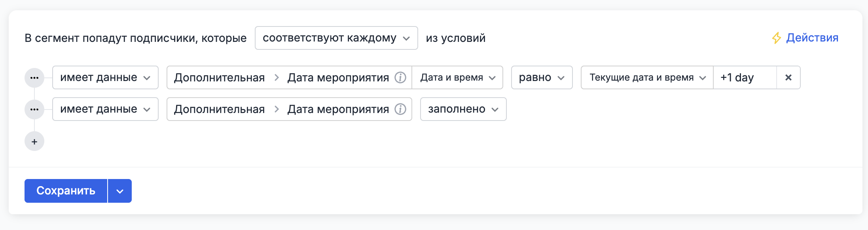Click the info icon in the second condition row
This screenshot has height=230, width=868.
tap(401, 109)
